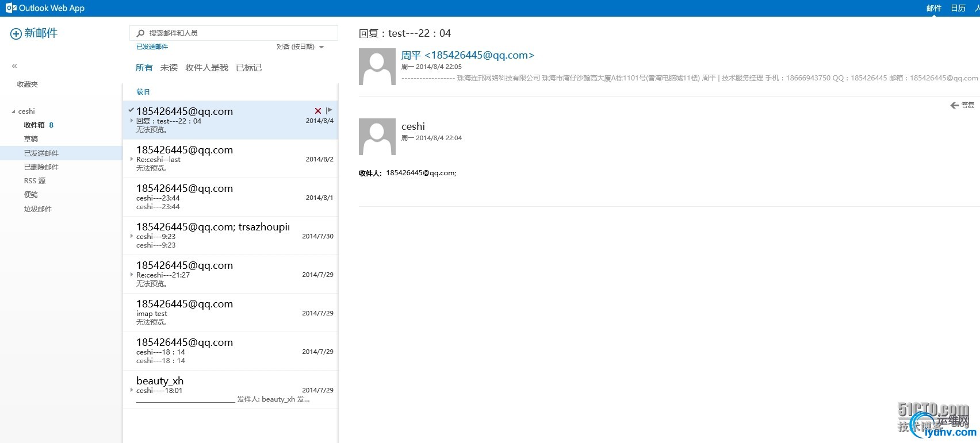The image size is (980, 443).
Task: Open the 已删除邮件 folder
Action: pyautogui.click(x=41, y=167)
